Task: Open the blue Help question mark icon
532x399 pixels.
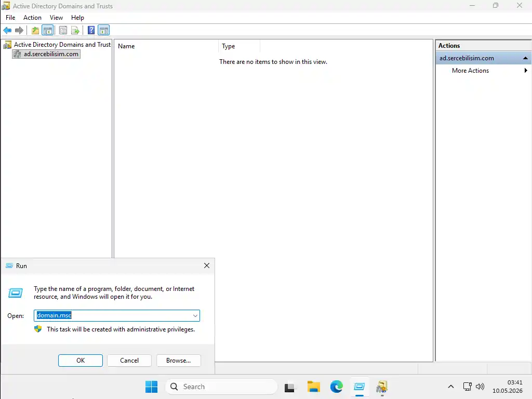Action: (91, 31)
